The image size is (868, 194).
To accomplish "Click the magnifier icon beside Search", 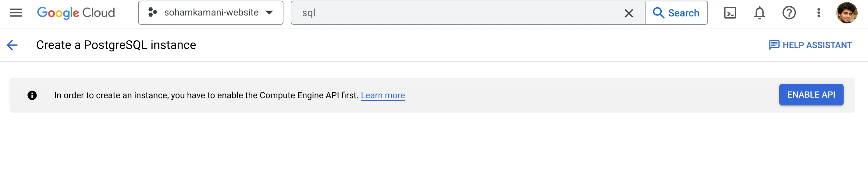I will (x=658, y=13).
